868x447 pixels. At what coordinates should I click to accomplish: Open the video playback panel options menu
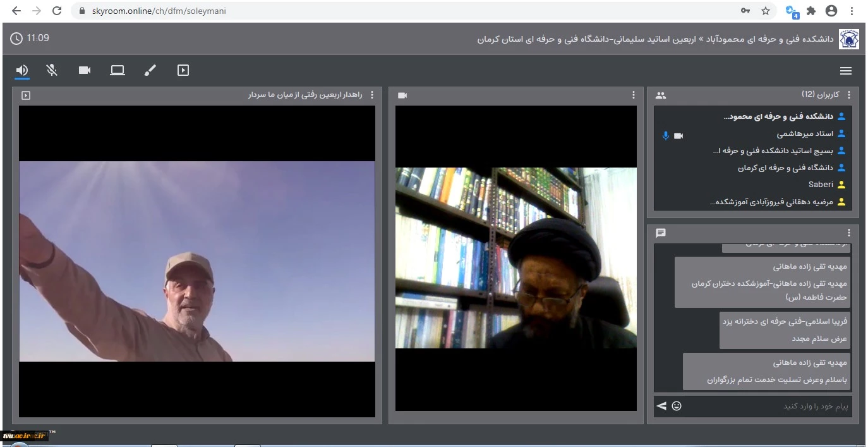pos(371,95)
